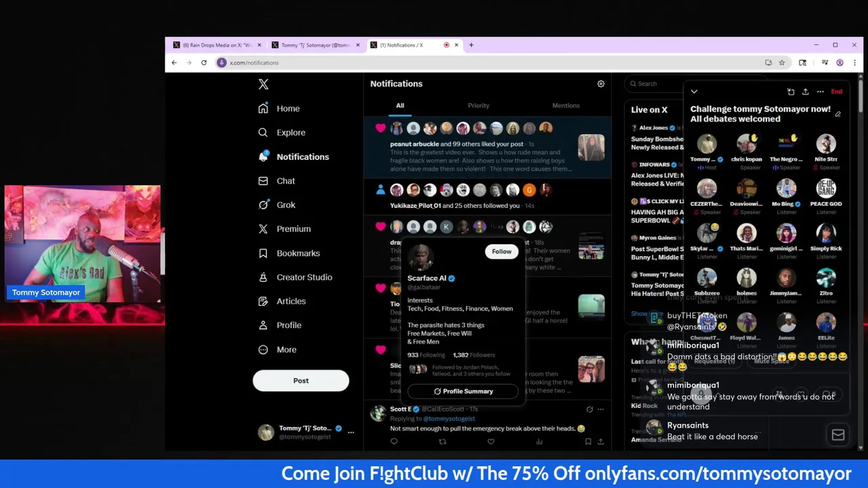Like Scott E's post

(491, 442)
